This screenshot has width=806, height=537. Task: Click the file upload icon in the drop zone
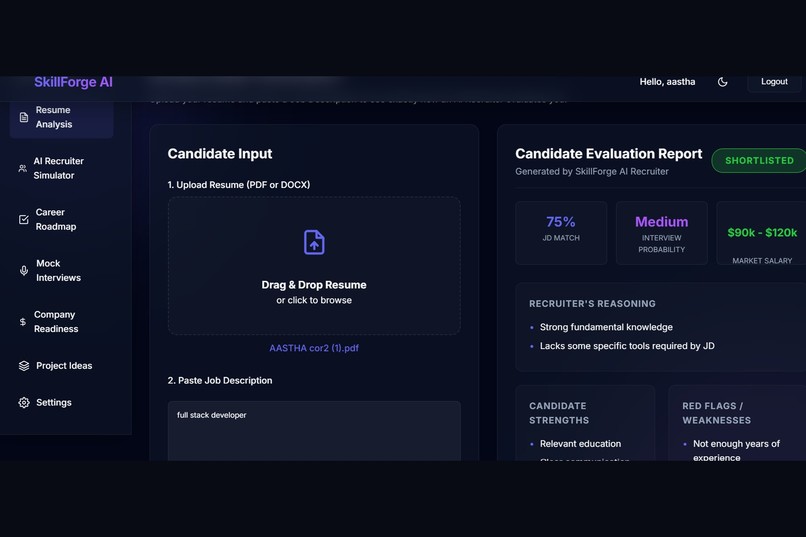click(x=314, y=242)
